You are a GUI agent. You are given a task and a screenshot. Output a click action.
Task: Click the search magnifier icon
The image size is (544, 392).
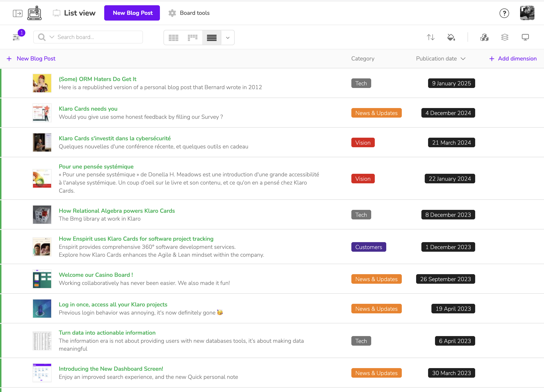coord(42,37)
